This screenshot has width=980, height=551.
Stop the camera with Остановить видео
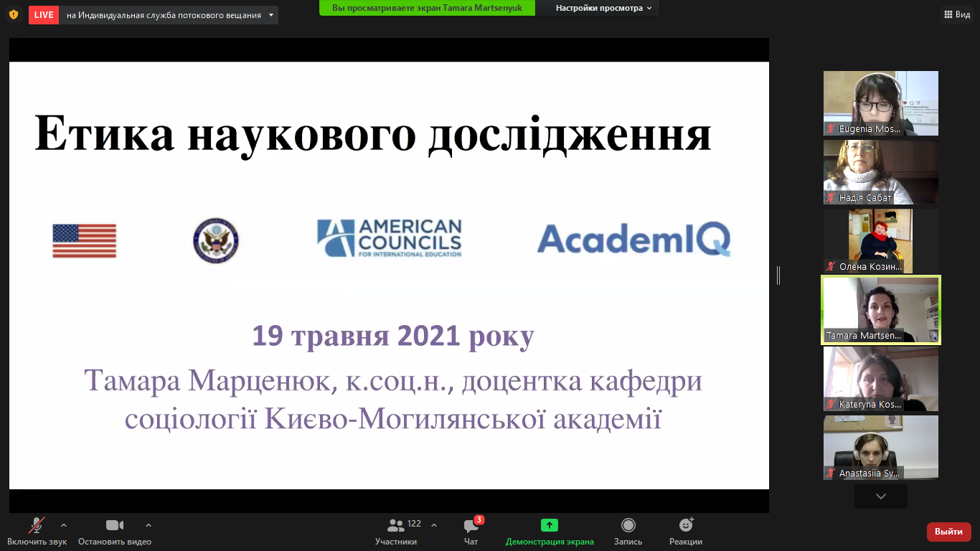click(x=115, y=531)
